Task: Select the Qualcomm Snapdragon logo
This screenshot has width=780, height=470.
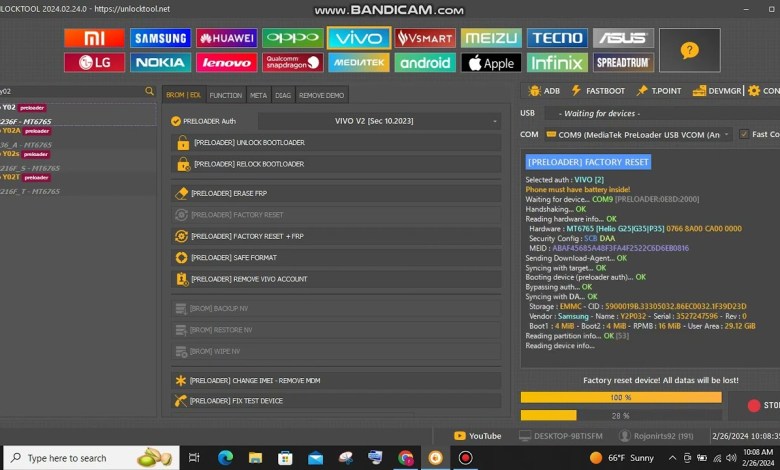Action: click(x=292, y=63)
